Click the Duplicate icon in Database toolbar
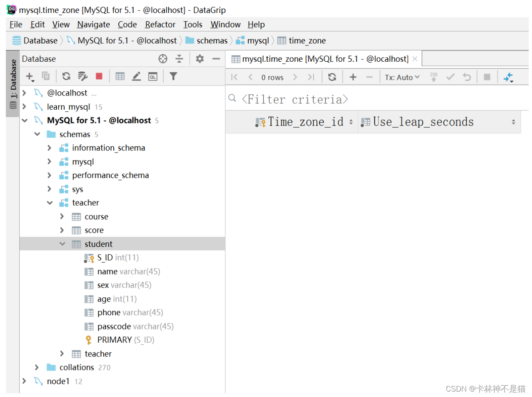The width and height of the screenshot is (532, 397). 45,76
